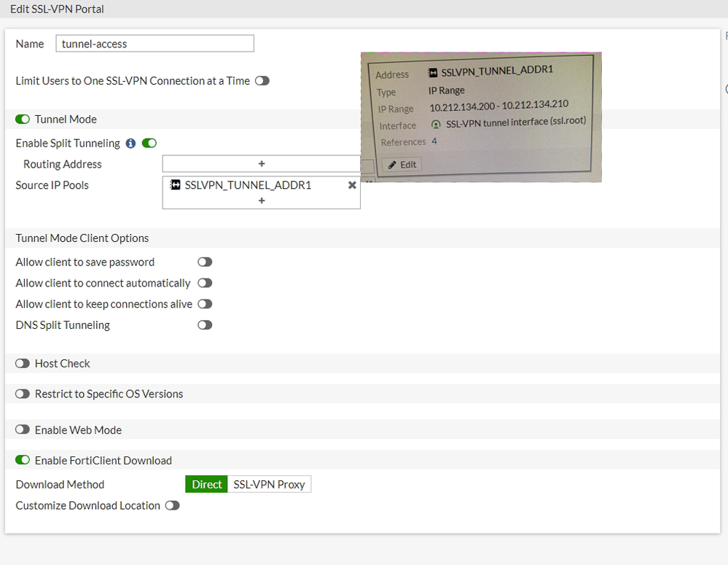Choose SSL-VPN Proxy download method
728x565 pixels.
point(270,484)
